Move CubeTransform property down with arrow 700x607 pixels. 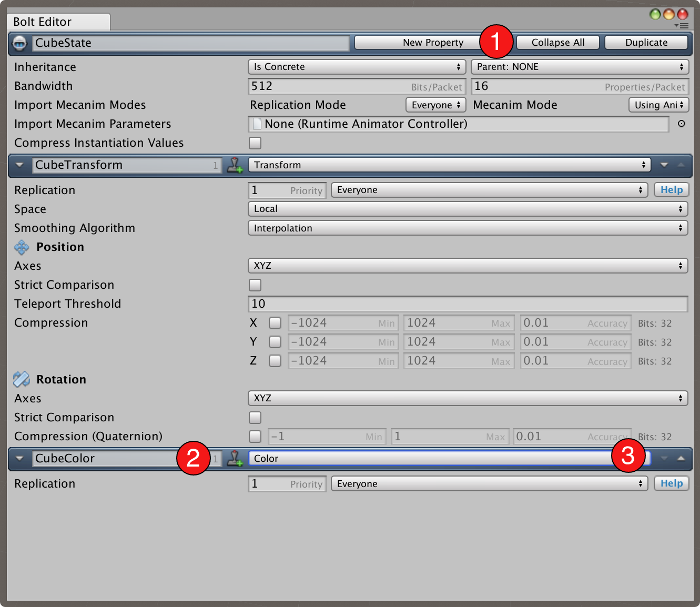(664, 165)
